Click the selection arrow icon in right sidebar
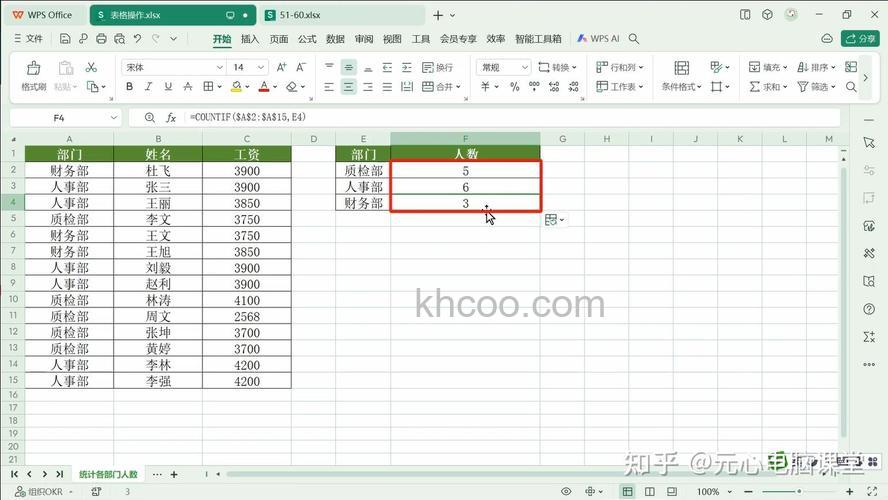888x500 pixels. (869, 143)
